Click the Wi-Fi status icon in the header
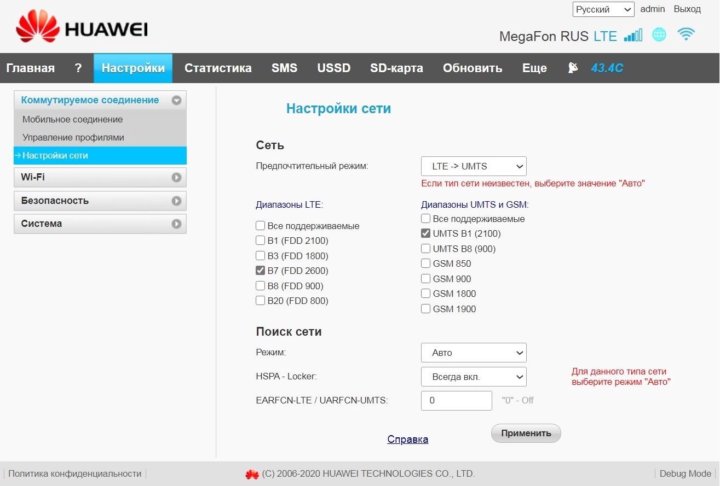Image resolution: width=720 pixels, height=486 pixels. 686,35
